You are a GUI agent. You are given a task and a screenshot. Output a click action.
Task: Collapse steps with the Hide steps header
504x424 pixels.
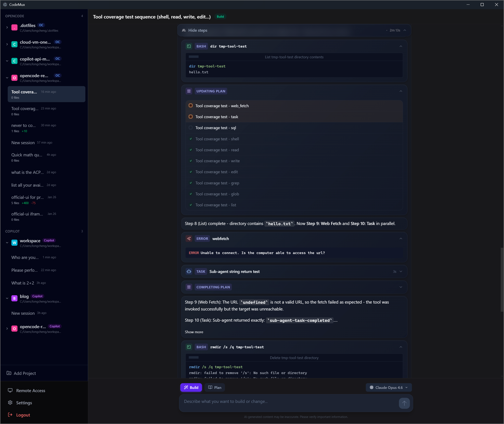198,30
